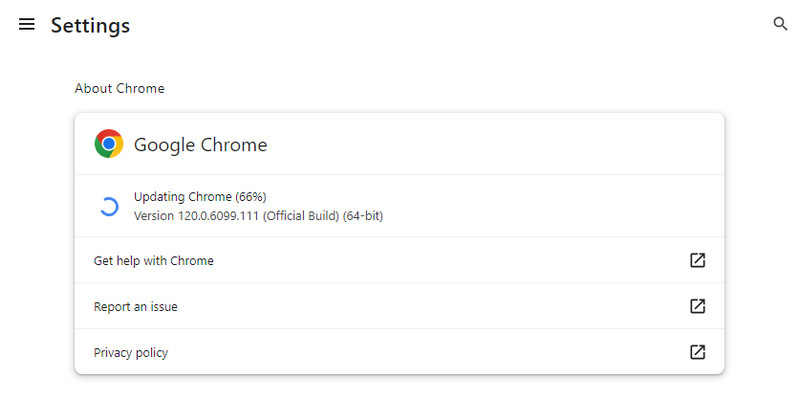This screenshot has width=800, height=400.
Task: Select Report an issue
Action: click(x=136, y=307)
